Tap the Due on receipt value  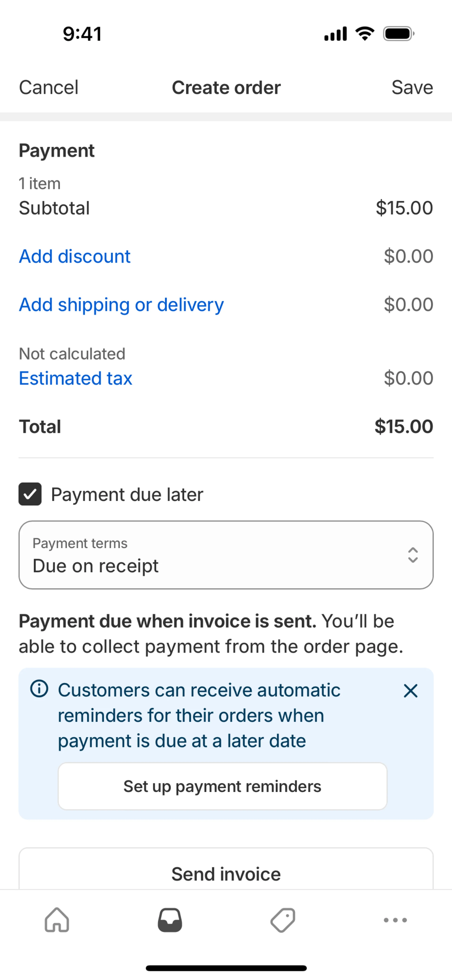point(96,566)
